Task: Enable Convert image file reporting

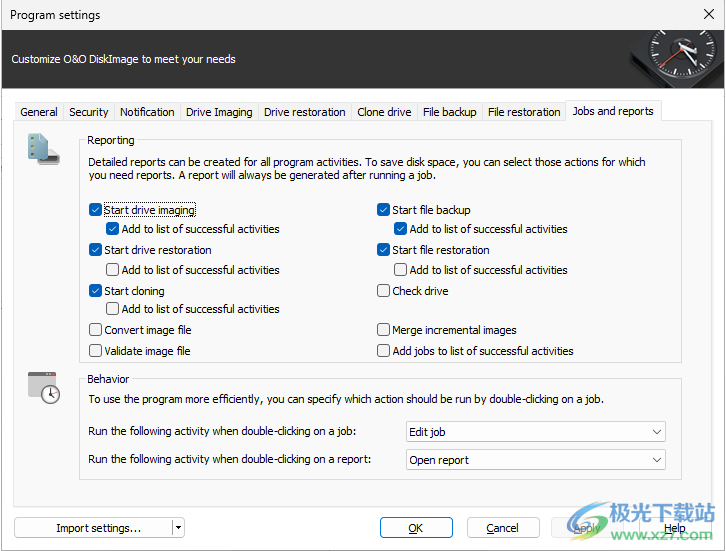Action: pos(95,330)
